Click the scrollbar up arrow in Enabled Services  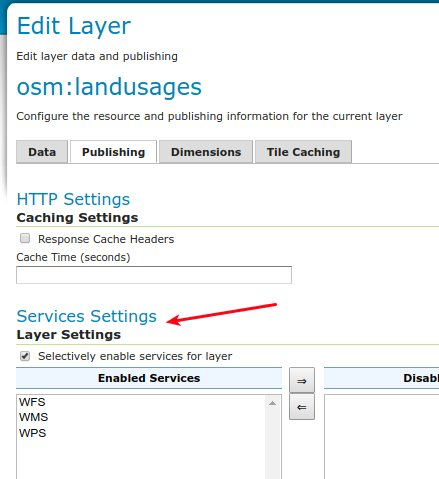272,403
